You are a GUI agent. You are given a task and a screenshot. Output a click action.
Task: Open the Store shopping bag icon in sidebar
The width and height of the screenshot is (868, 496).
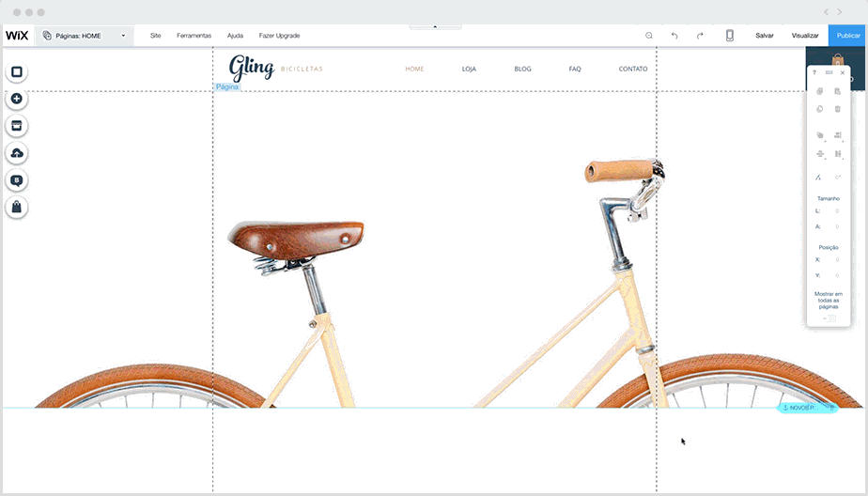coord(17,207)
